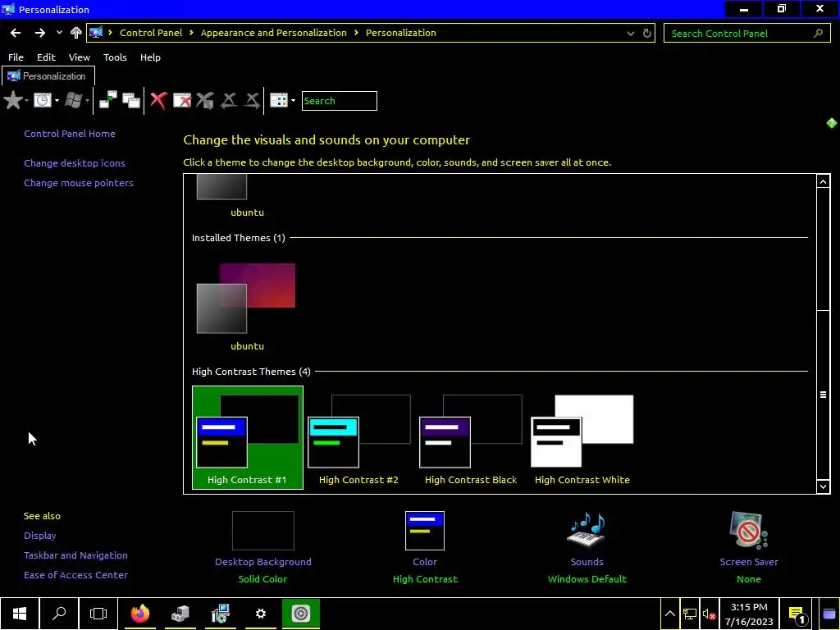Open Firefox from the taskbar

point(140,614)
